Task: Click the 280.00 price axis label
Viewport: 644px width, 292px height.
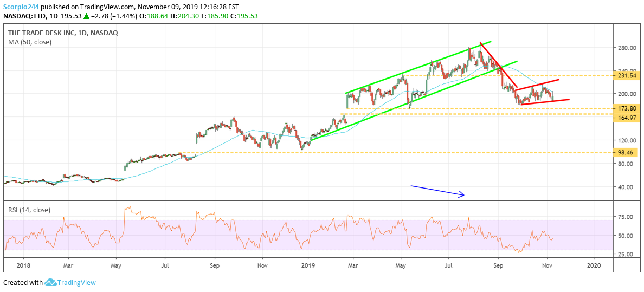Action: pos(627,48)
